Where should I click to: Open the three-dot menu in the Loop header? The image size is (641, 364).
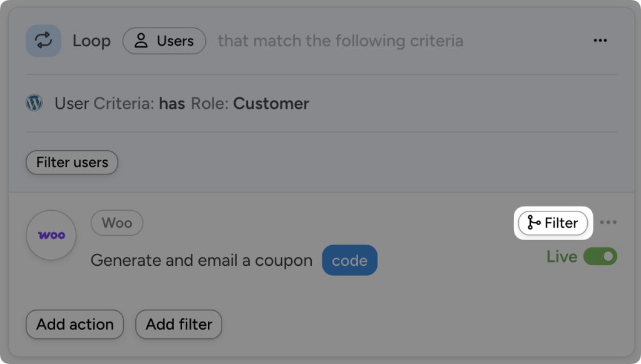(x=600, y=40)
